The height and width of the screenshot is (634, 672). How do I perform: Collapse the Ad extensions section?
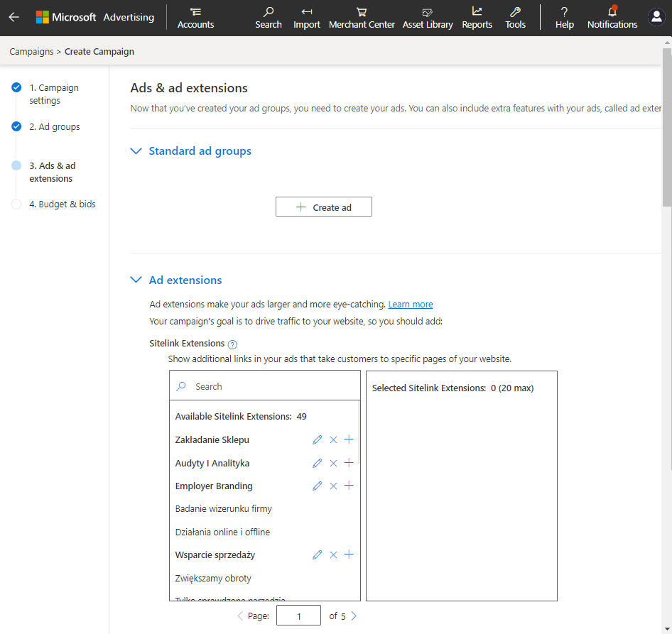tap(136, 280)
